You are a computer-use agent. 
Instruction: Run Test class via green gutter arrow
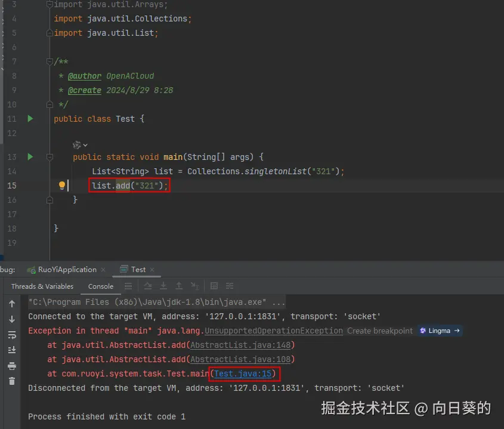(x=30, y=119)
